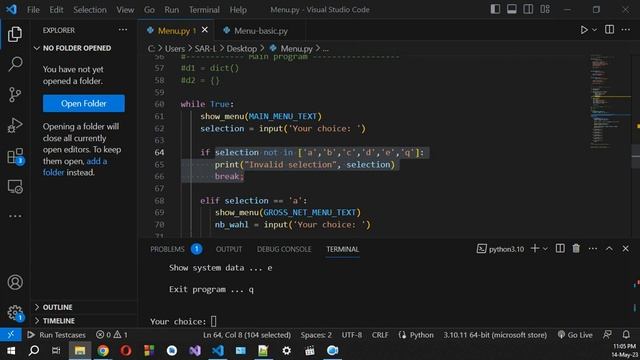Toggle bottom panel visibility in title bar
640x360 pixels.
click(511, 9)
